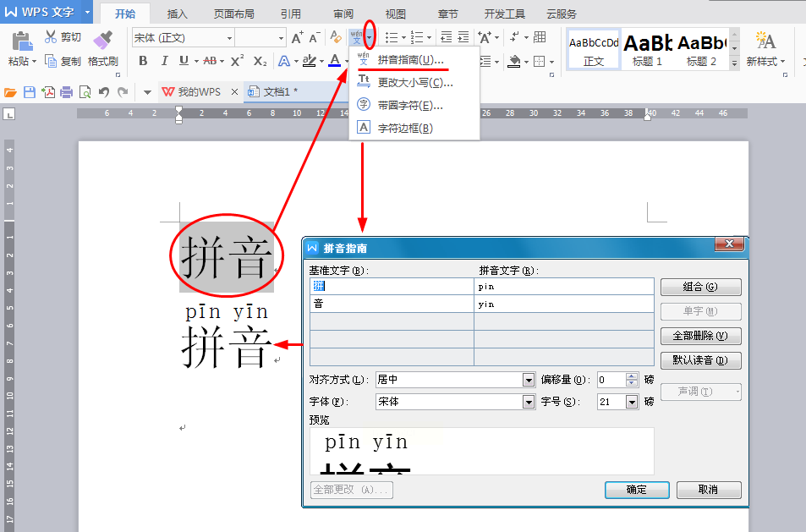Screen dimensions: 806x532
Task: Click the 组合(G) button
Action: pyautogui.click(x=700, y=287)
